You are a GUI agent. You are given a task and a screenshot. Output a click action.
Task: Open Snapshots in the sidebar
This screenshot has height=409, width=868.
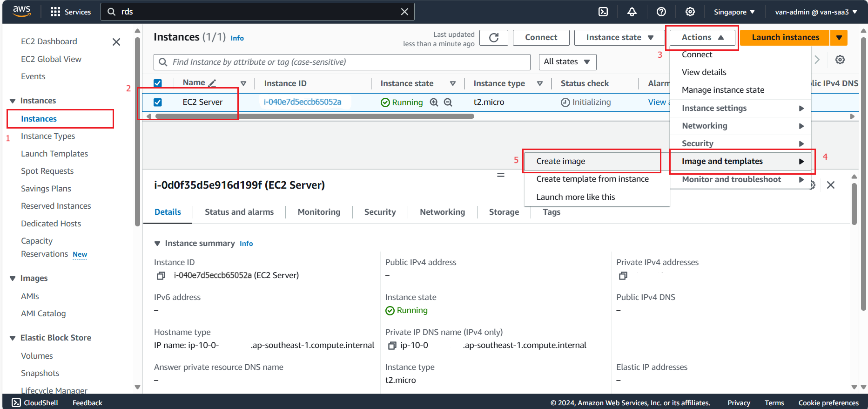(x=40, y=373)
